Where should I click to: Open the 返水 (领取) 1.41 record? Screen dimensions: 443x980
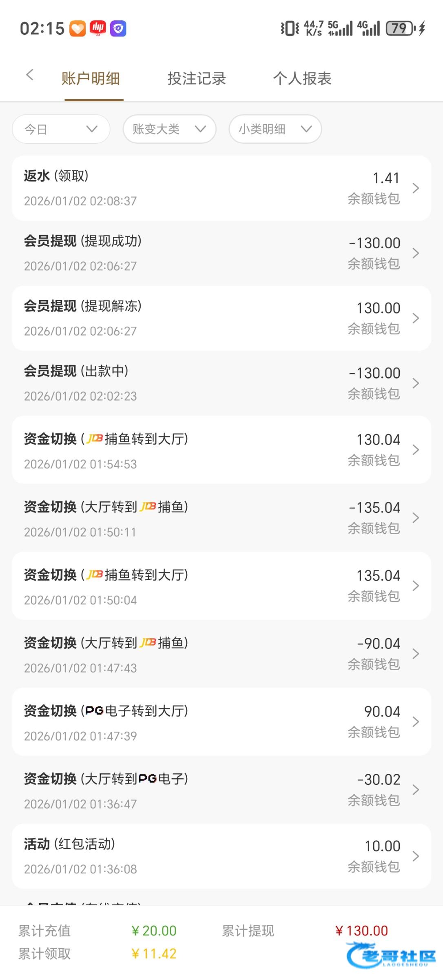point(221,188)
